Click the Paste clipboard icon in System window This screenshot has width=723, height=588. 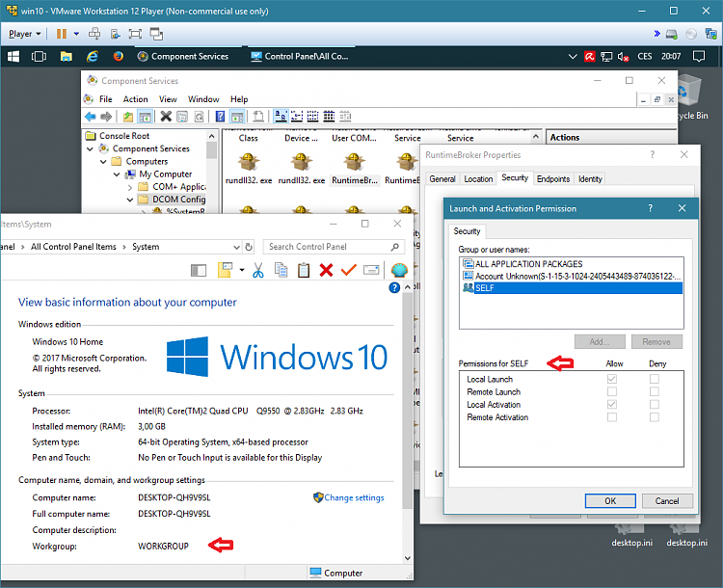pyautogui.click(x=304, y=270)
